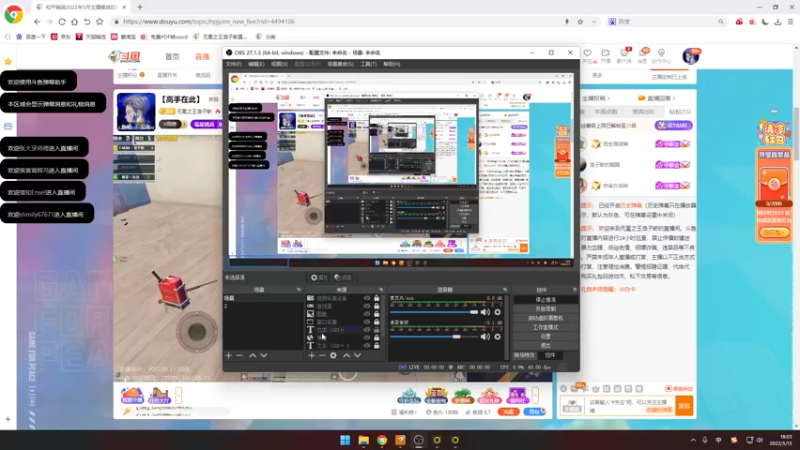This screenshot has height=450, width=800.
Task: Toggle visibility of first text (GDI+) source
Action: point(367,330)
